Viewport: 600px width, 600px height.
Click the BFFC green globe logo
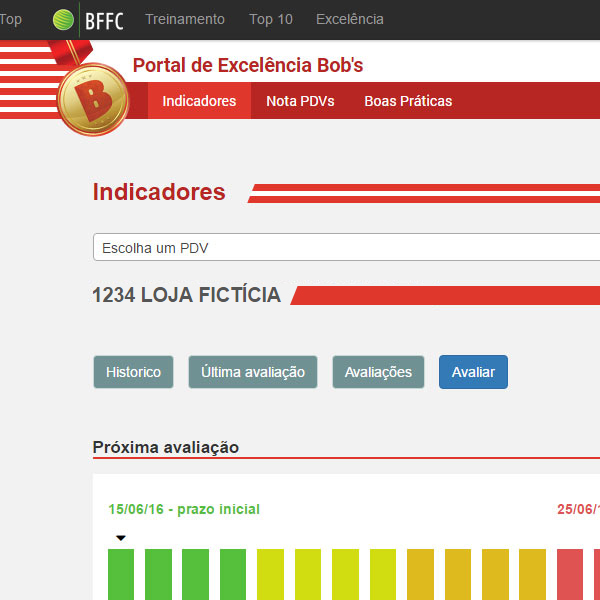click(x=63, y=20)
